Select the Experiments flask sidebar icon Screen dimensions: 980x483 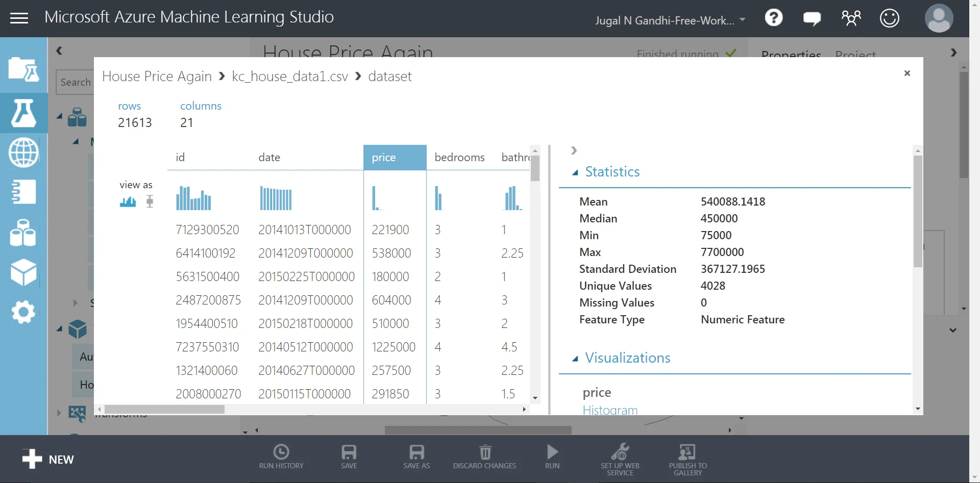tap(23, 113)
